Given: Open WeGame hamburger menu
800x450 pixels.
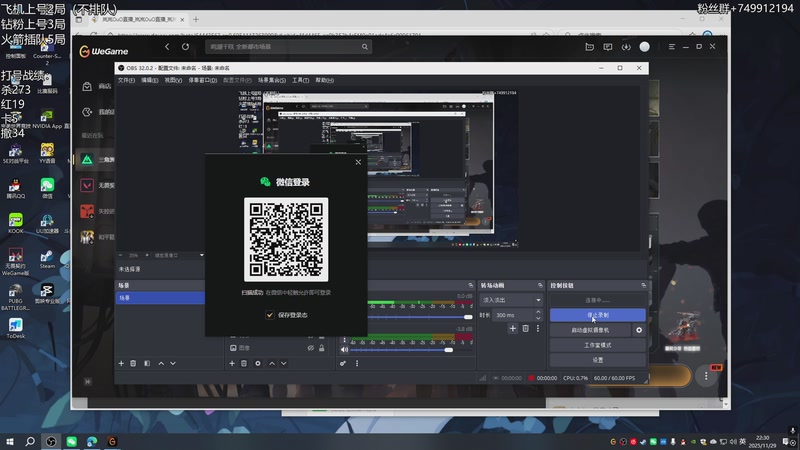Looking at the screenshot, I should tap(671, 46).
